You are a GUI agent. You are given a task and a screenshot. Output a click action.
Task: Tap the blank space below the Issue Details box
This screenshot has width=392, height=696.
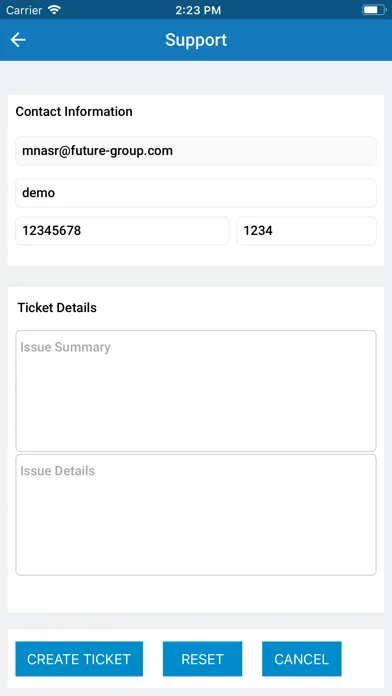[x=196, y=594]
